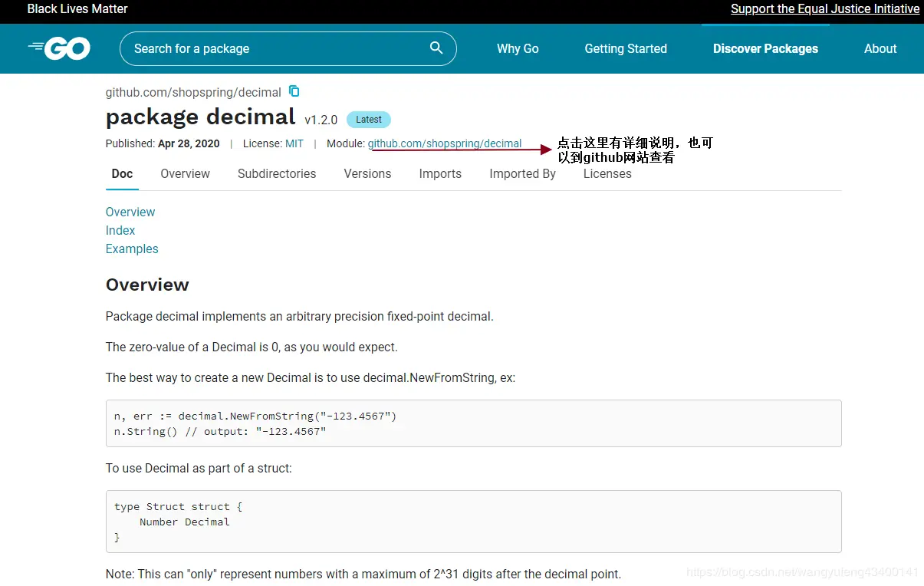Click breadcrumb text github.com/shopspring/decimal at top
The image size is (924, 586).
click(193, 92)
